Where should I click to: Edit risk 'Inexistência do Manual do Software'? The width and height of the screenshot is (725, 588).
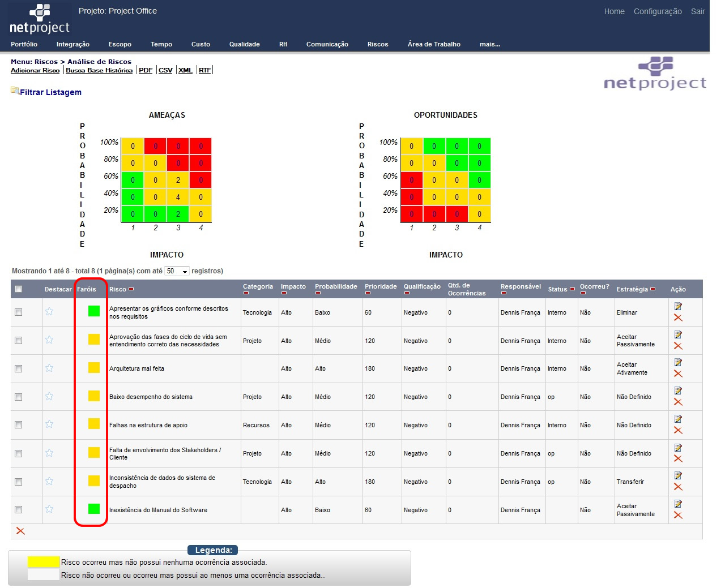pyautogui.click(x=678, y=504)
